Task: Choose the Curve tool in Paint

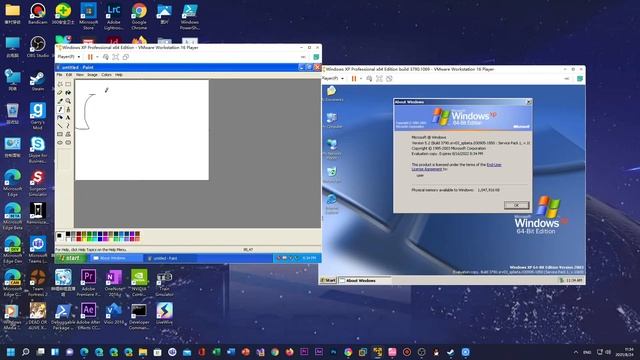Action: pos(68,126)
